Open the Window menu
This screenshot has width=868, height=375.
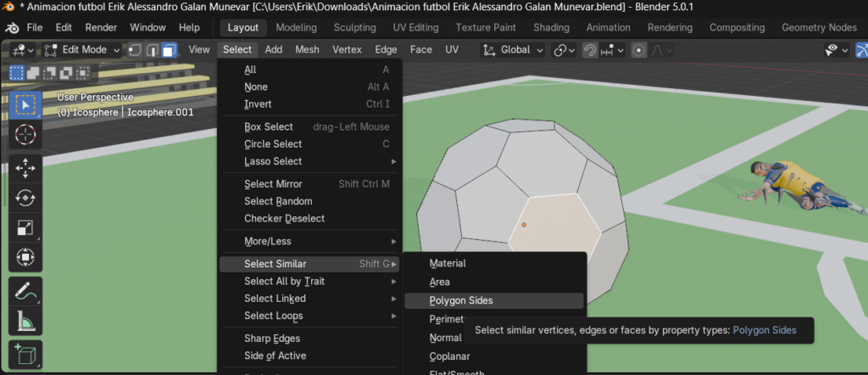point(147,28)
